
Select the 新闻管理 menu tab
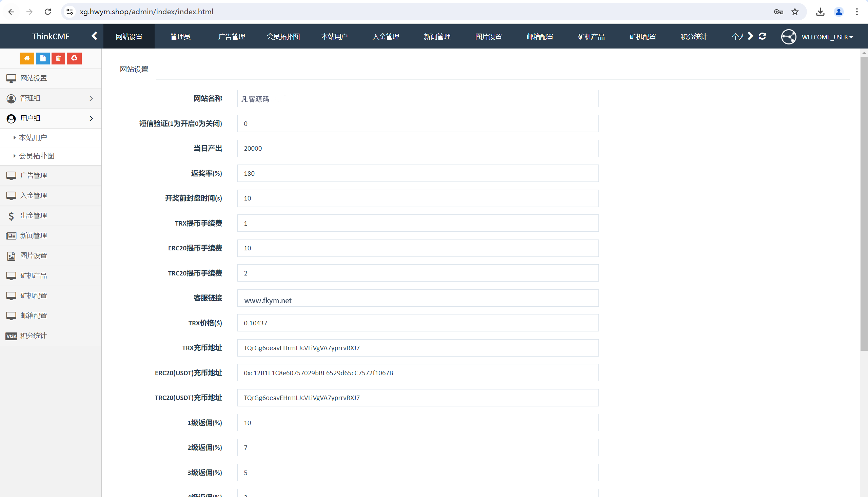pos(436,36)
